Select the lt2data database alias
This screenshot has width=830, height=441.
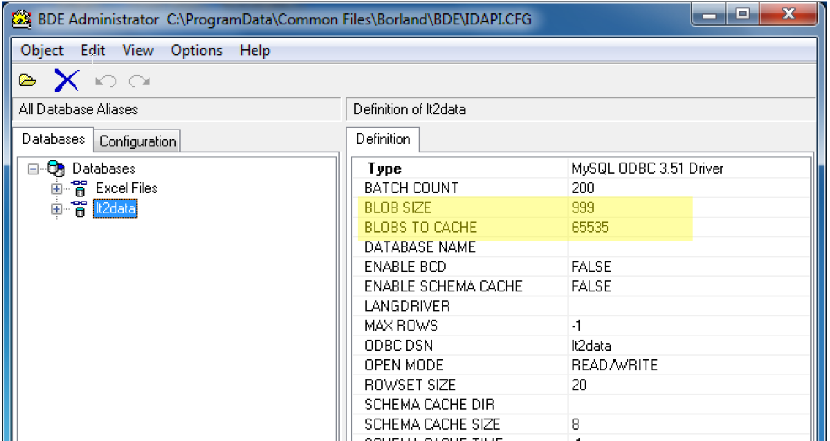point(114,209)
